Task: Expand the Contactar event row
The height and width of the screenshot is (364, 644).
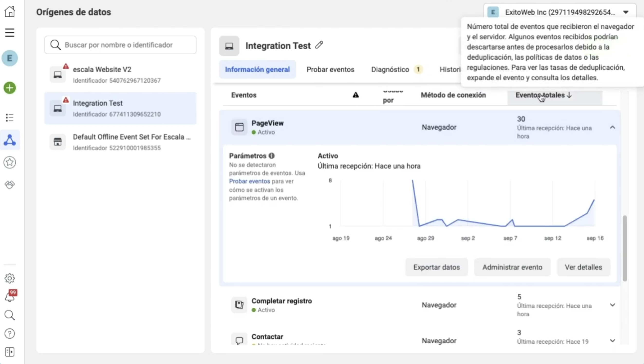Action: point(613,341)
